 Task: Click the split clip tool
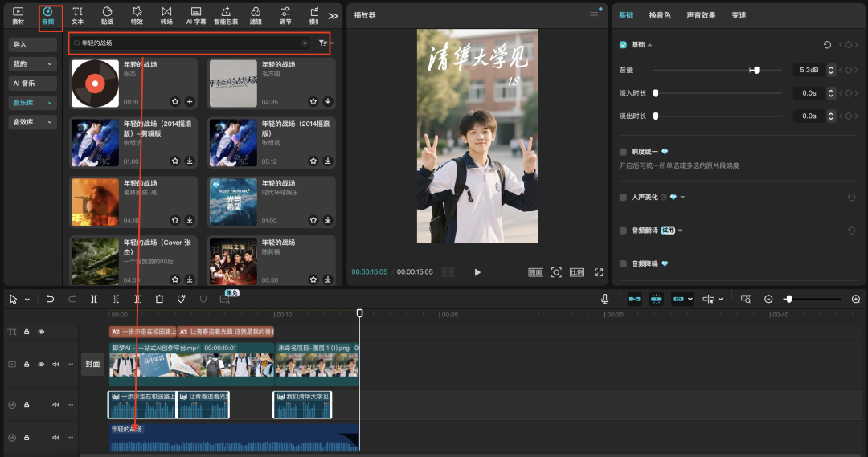93,299
